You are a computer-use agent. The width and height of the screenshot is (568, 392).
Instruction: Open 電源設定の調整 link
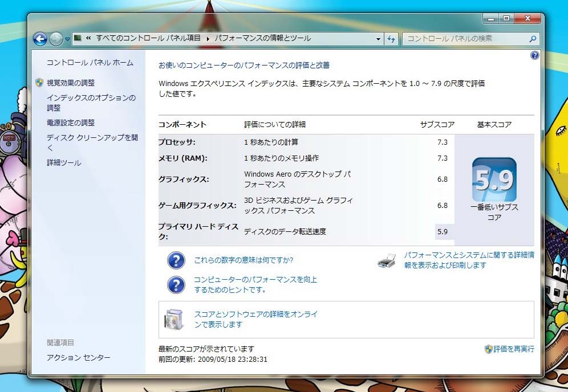[x=71, y=122]
